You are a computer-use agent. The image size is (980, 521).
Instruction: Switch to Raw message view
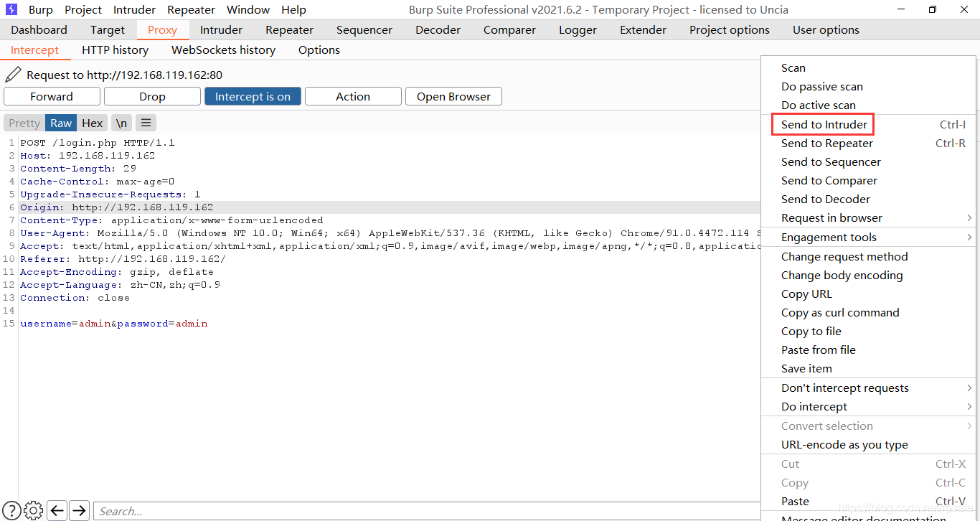pyautogui.click(x=61, y=123)
